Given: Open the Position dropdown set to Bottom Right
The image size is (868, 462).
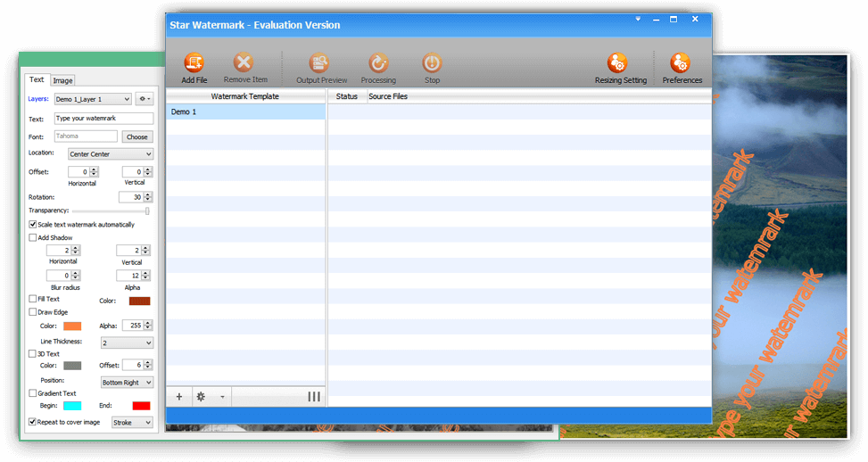Looking at the screenshot, I should click(x=127, y=383).
